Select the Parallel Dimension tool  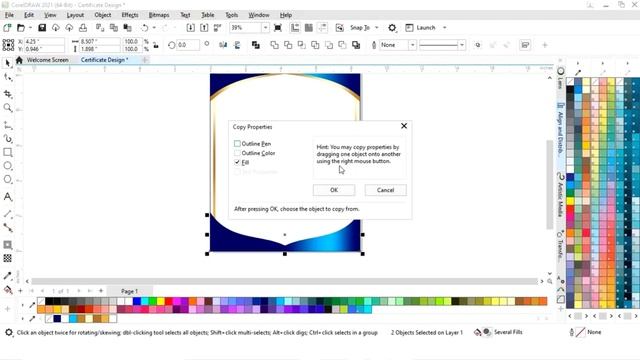pos(7,214)
